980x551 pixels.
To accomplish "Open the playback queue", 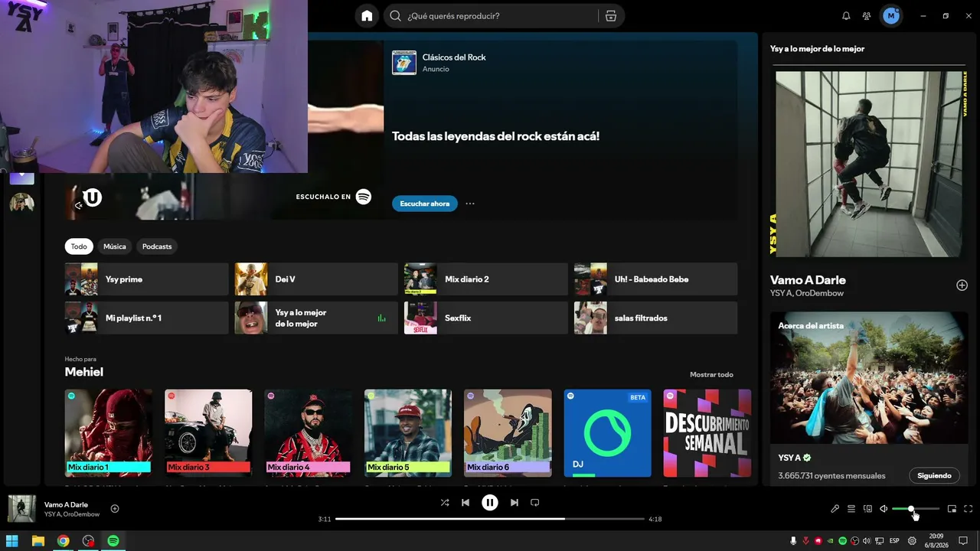I will click(851, 509).
